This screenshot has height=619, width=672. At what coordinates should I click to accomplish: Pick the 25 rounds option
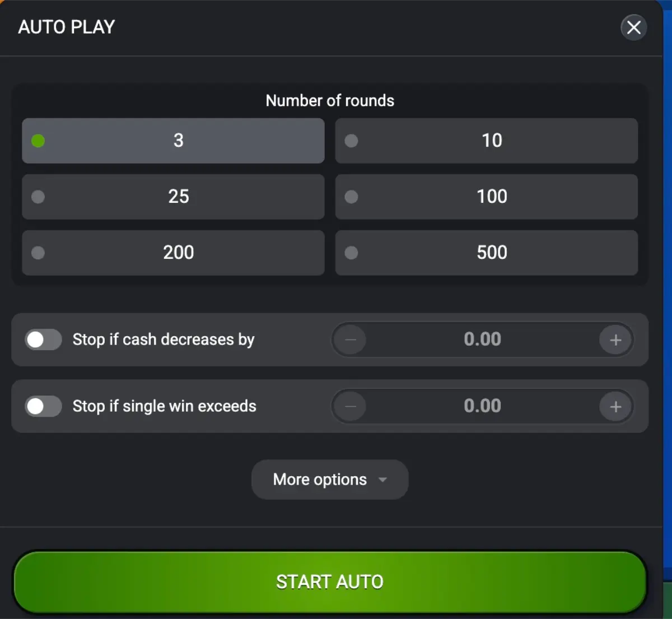(x=173, y=197)
